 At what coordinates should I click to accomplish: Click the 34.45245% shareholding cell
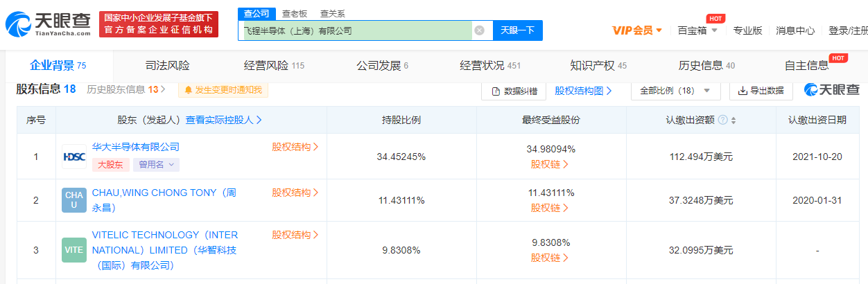pyautogui.click(x=401, y=157)
